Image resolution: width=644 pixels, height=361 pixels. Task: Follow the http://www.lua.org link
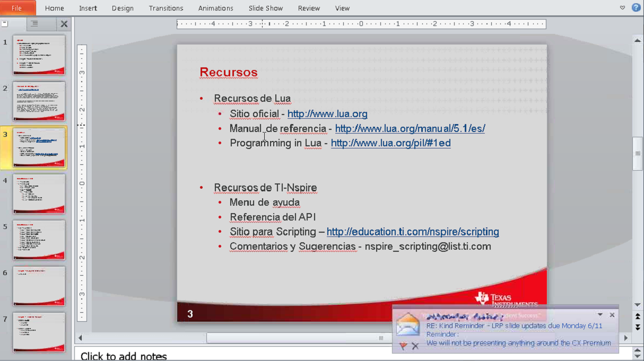coord(327,114)
